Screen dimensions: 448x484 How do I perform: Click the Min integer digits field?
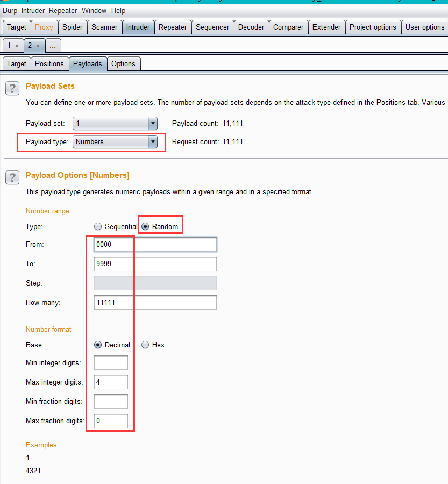(x=111, y=362)
